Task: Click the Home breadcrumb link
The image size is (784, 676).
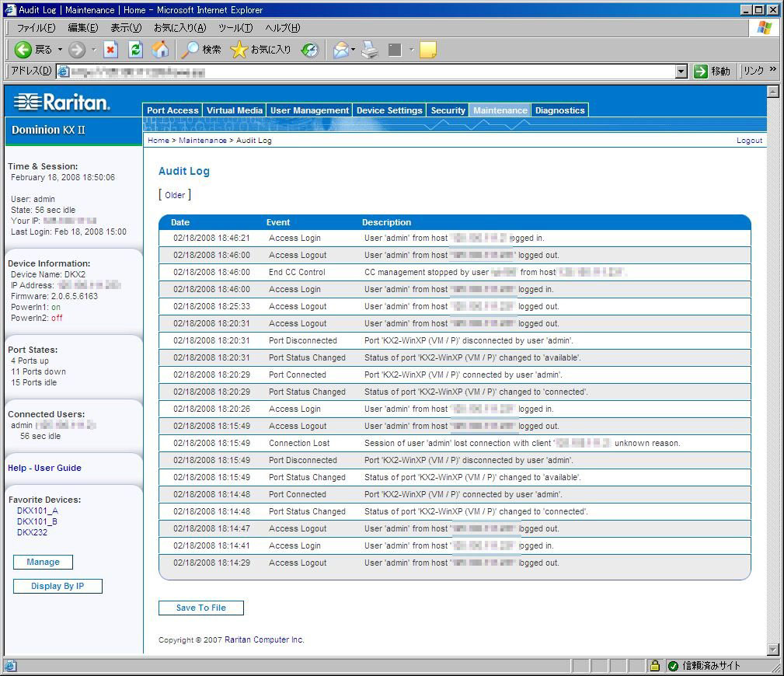Action: pos(159,140)
